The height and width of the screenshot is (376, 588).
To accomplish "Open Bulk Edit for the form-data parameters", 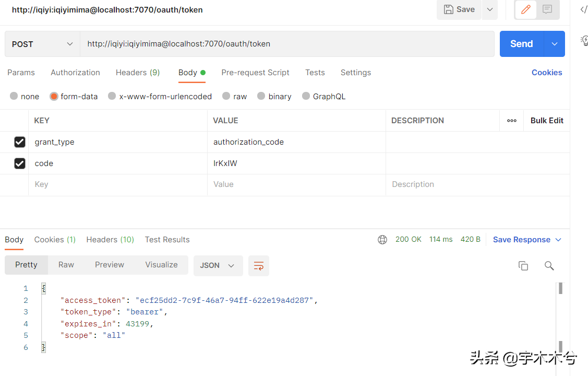I will [x=546, y=120].
